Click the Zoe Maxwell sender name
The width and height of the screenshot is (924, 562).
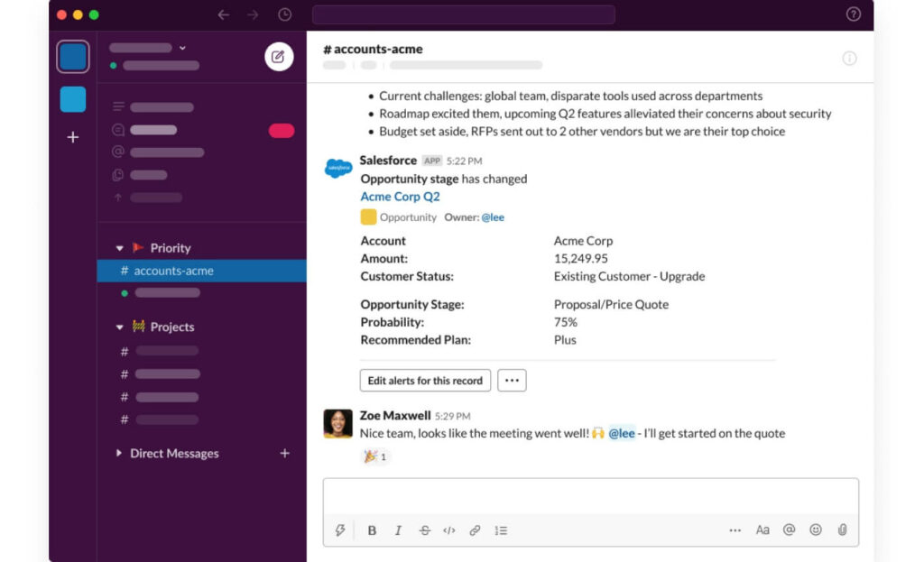(395, 415)
